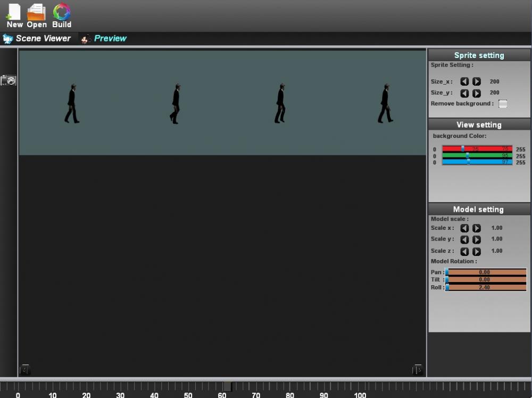Decrease Scale y with left arrow
This screenshot has height=398, width=532.
click(464, 239)
